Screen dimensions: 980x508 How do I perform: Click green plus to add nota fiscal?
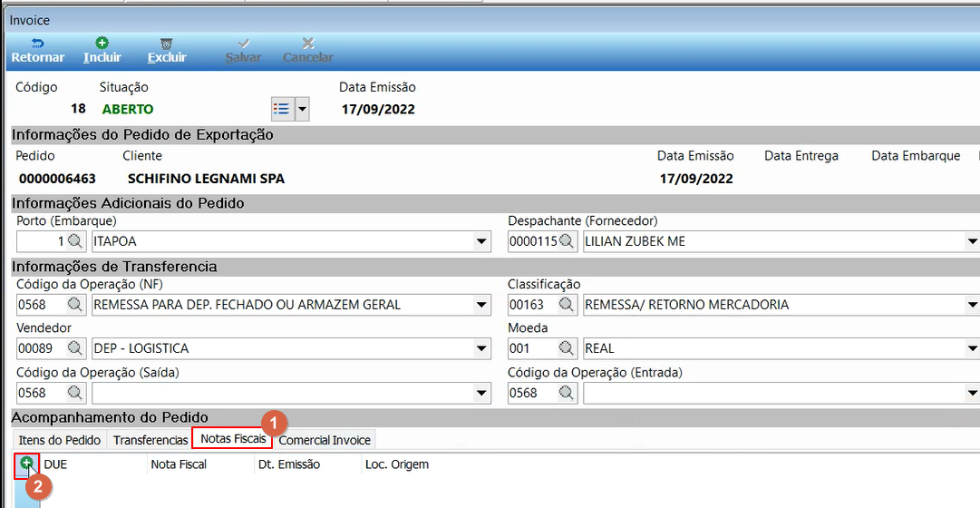tap(27, 464)
